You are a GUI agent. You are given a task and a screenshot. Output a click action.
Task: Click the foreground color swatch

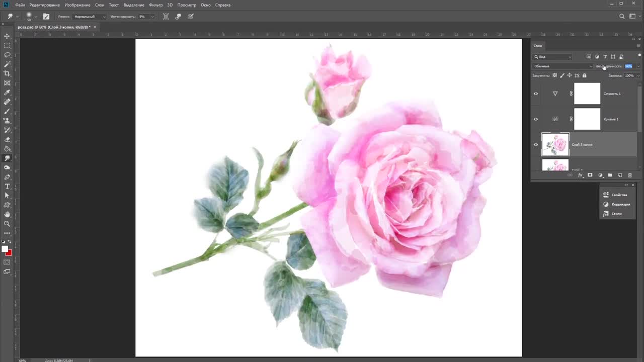pyautogui.click(x=5, y=249)
